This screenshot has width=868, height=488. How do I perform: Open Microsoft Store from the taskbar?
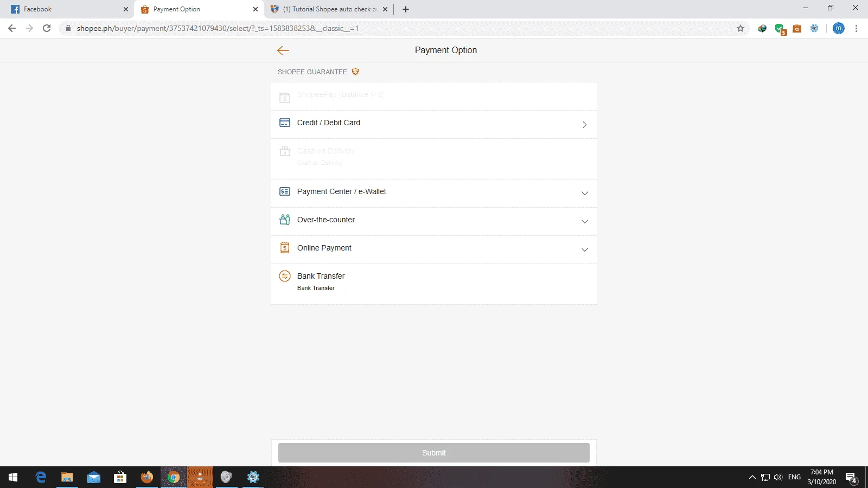click(x=120, y=477)
